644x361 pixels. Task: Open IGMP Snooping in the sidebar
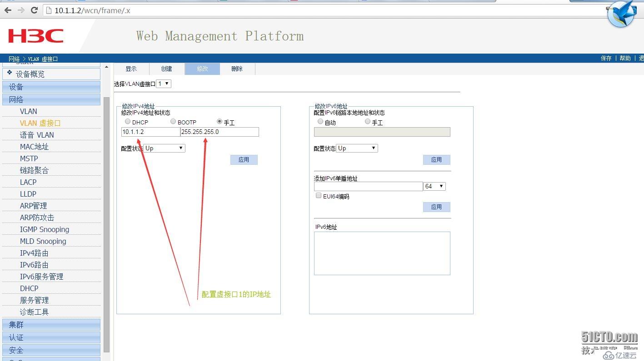(x=45, y=229)
